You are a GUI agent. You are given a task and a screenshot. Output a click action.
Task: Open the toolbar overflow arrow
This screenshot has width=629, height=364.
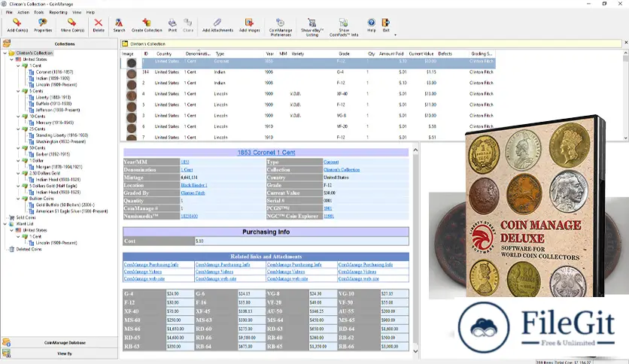pyautogui.click(x=395, y=35)
